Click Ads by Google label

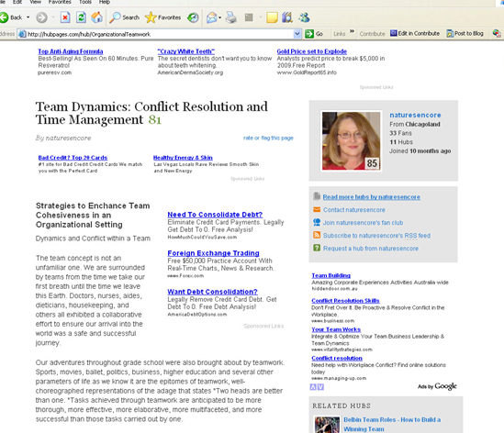[x=437, y=386]
